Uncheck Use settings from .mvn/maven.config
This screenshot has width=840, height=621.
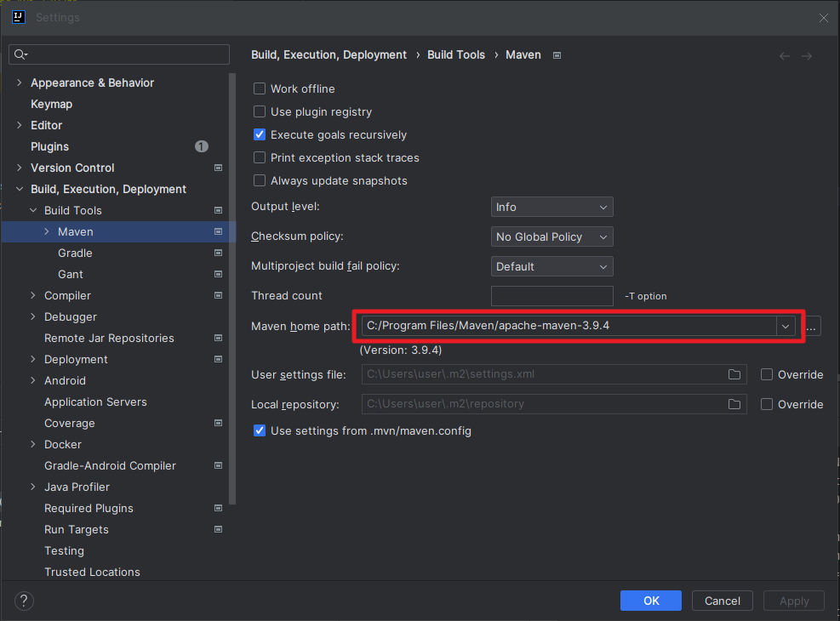tap(260, 430)
